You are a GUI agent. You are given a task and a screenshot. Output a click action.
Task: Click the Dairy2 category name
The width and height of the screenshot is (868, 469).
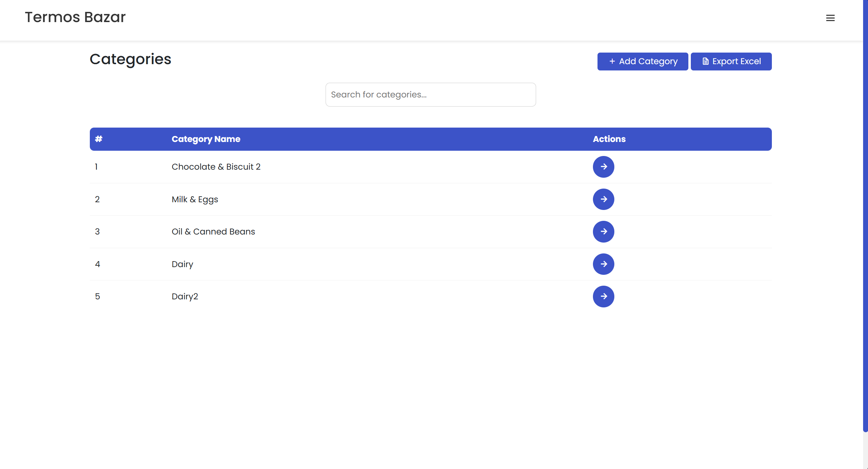point(185,297)
